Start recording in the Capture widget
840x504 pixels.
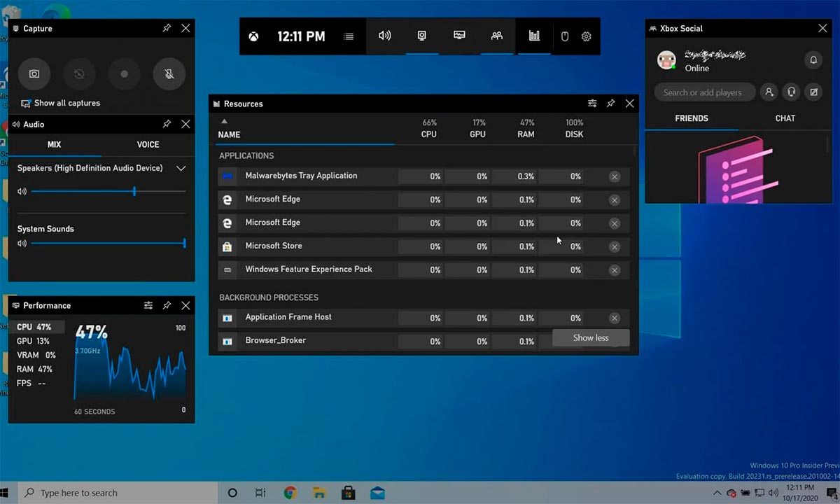[x=124, y=73]
